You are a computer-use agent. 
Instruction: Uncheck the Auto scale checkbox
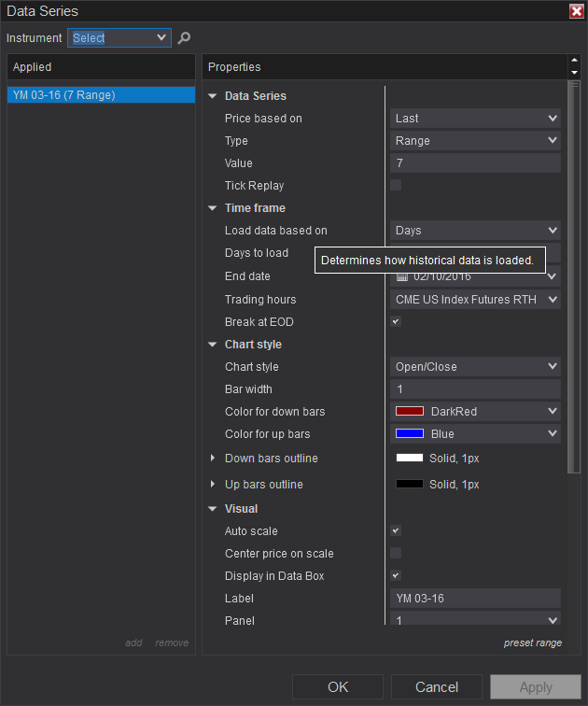[x=396, y=531]
